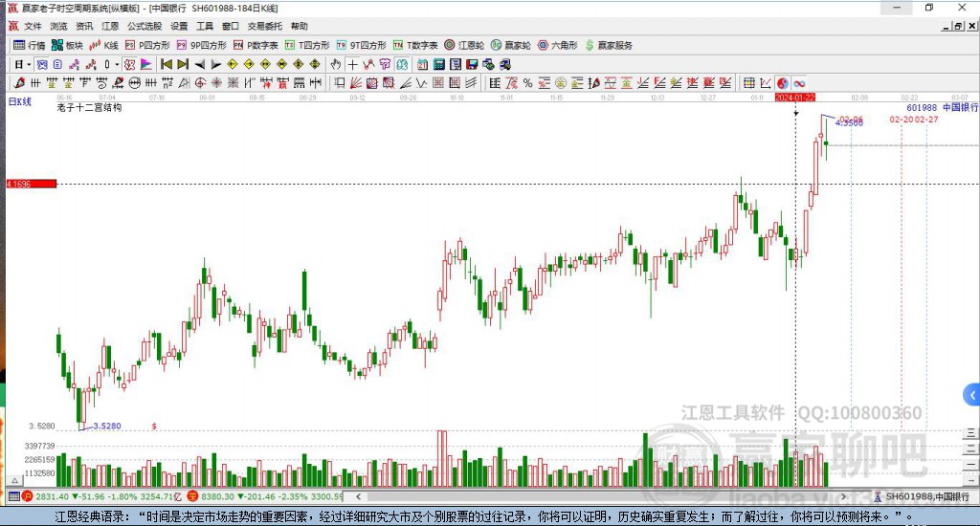Select the red starburst radial tool
The image size is (980, 526).
[216, 83]
